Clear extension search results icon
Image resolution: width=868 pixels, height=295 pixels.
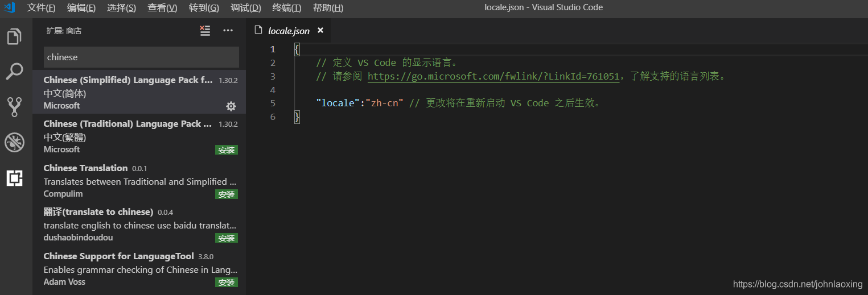tap(205, 31)
